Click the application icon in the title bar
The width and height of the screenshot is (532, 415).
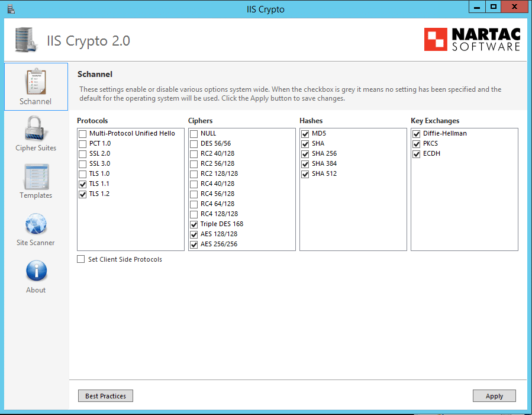click(11, 8)
